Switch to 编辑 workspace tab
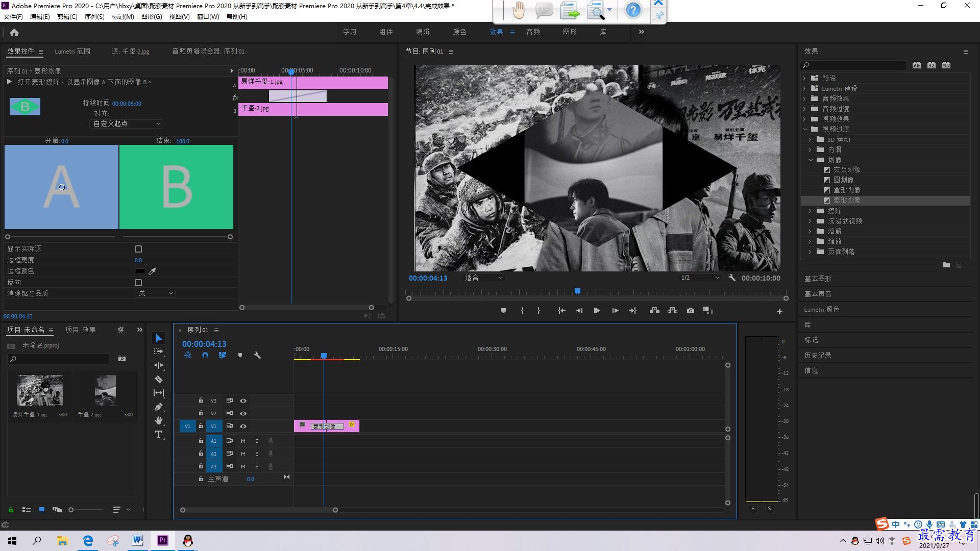Screen dimensions: 980x551 click(423, 32)
